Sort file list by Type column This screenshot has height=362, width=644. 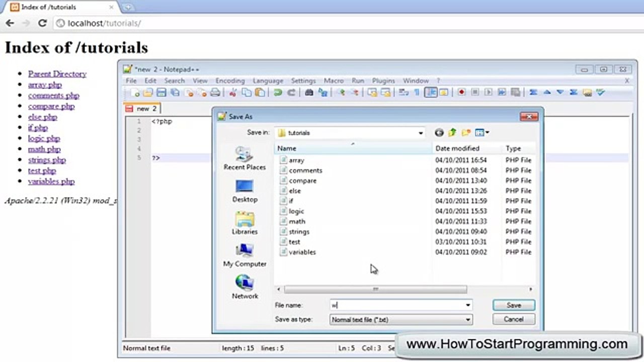pos(518,148)
